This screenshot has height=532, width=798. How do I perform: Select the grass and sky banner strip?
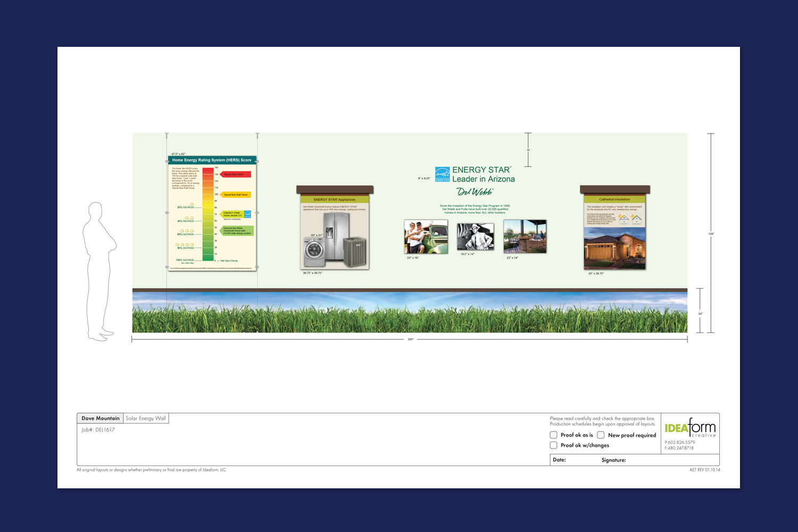pos(410,312)
